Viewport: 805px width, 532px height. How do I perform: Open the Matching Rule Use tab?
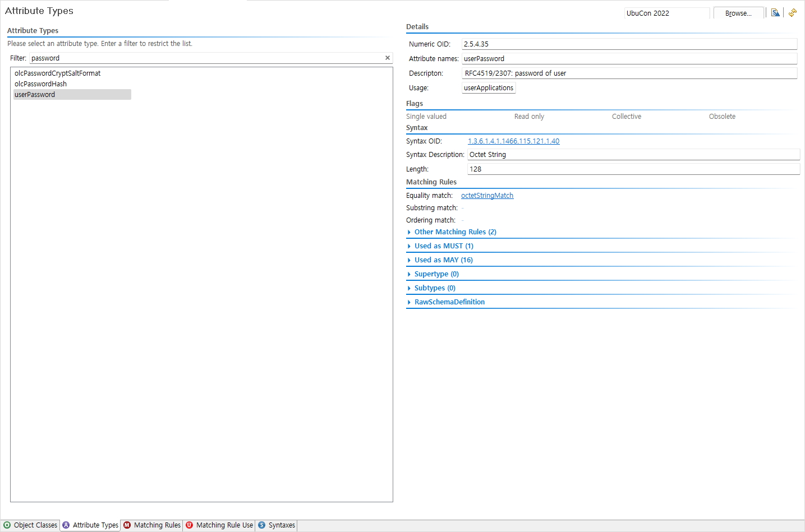[x=219, y=525]
